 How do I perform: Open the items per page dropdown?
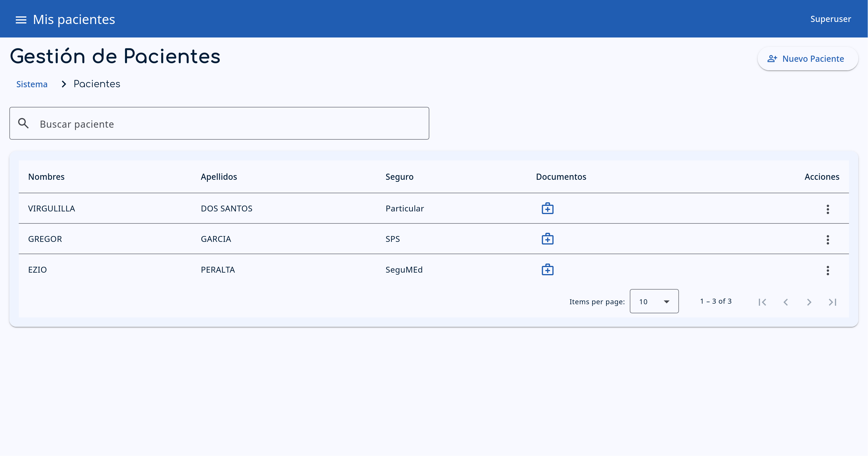pos(654,301)
